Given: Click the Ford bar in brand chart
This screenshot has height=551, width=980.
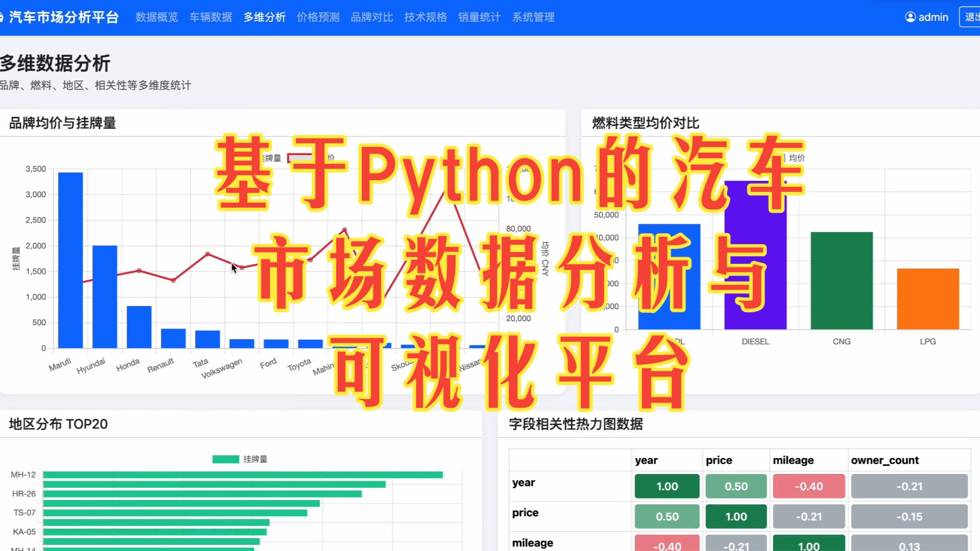Looking at the screenshot, I should pos(276,344).
